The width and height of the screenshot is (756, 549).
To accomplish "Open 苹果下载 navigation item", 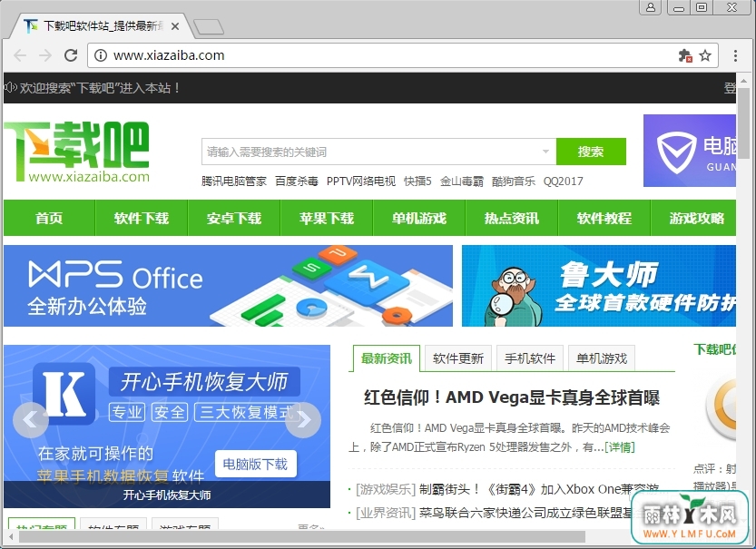I will coord(327,218).
